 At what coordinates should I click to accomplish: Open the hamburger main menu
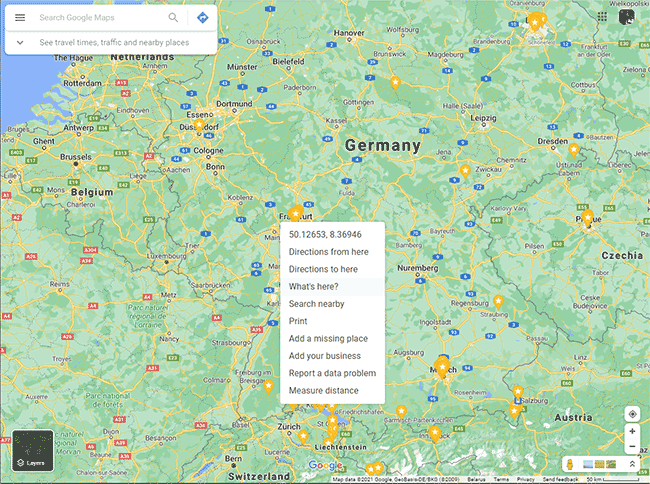pyautogui.click(x=20, y=17)
